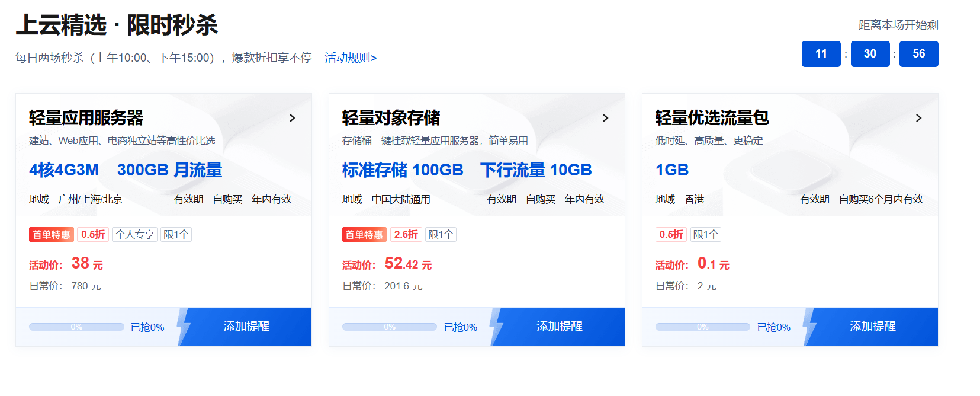The image size is (980, 396).
Task: Click the 2.6折 discount tag
Action: (406, 235)
